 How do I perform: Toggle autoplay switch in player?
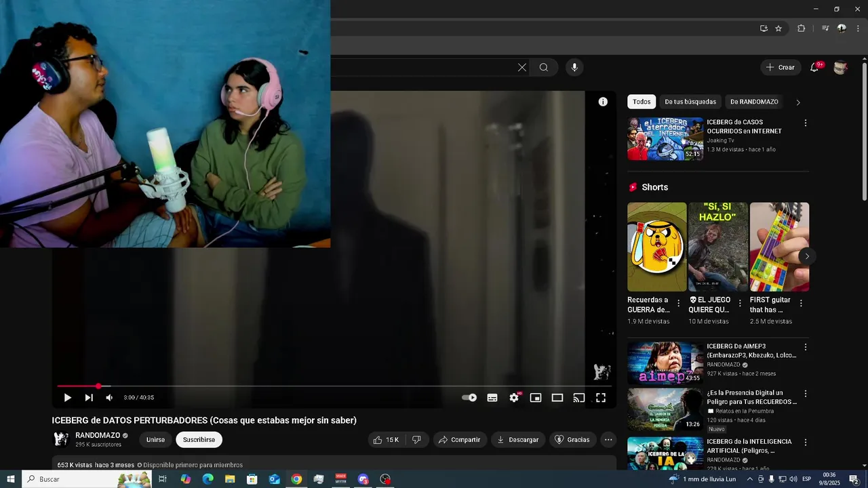coord(469,398)
